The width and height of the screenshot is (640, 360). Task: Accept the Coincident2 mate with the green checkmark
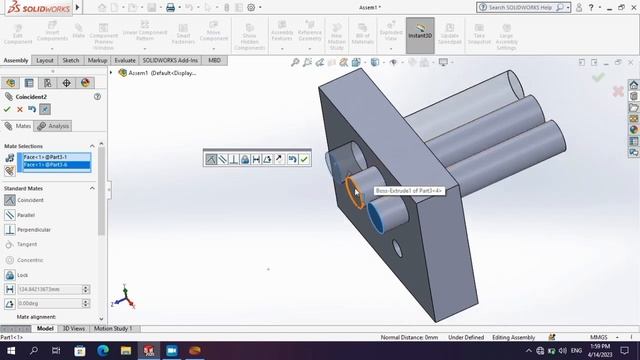[x=7, y=109]
